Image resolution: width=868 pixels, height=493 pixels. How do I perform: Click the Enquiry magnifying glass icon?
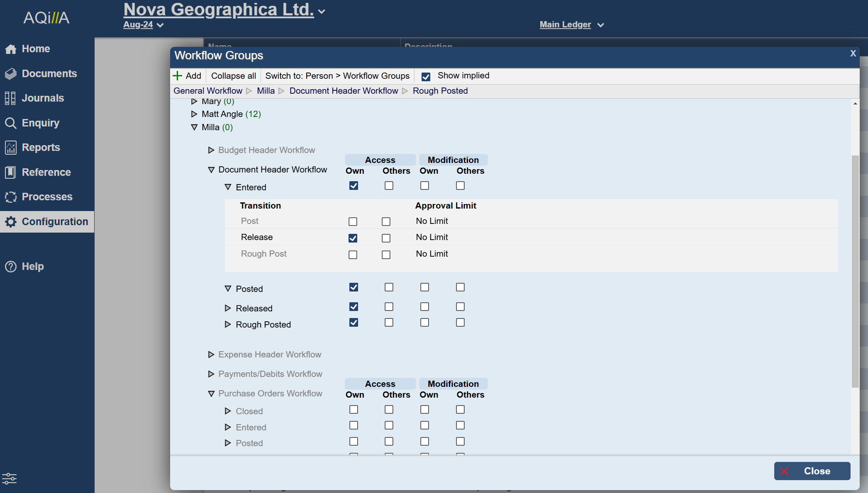[10, 123]
